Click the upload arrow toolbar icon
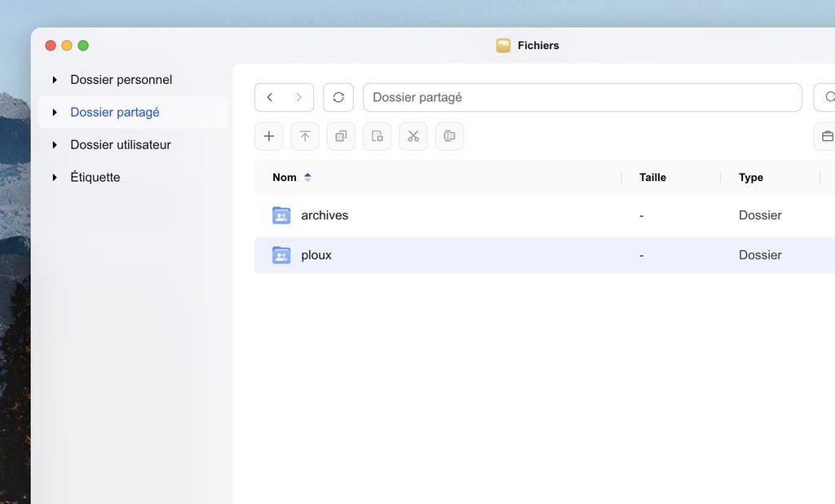Image resolution: width=835 pixels, height=504 pixels. pyautogui.click(x=305, y=136)
